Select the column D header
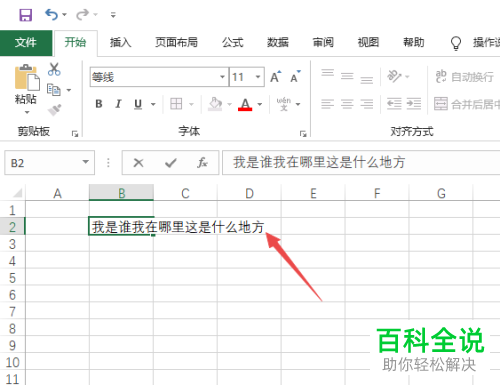Image resolution: width=500 pixels, height=385 pixels. click(249, 193)
